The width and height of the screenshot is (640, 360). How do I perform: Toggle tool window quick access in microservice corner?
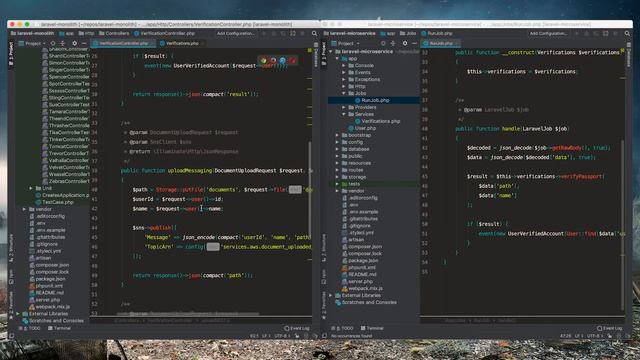[324, 336]
